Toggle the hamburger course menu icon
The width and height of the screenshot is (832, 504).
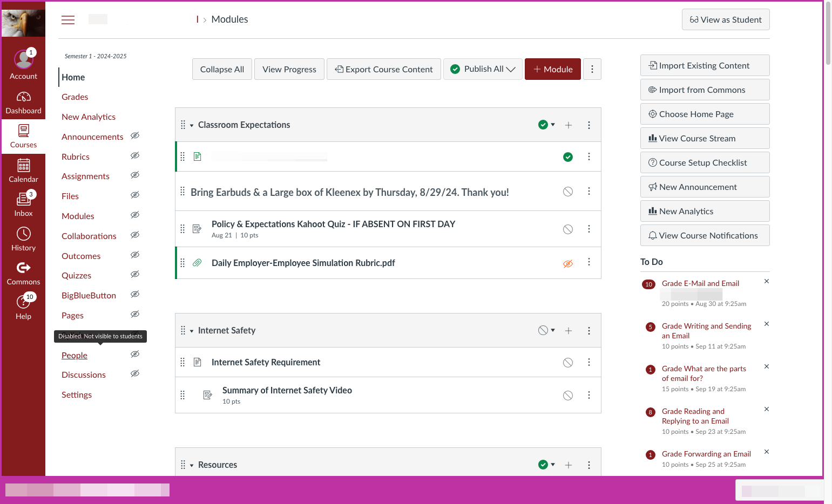tap(68, 20)
